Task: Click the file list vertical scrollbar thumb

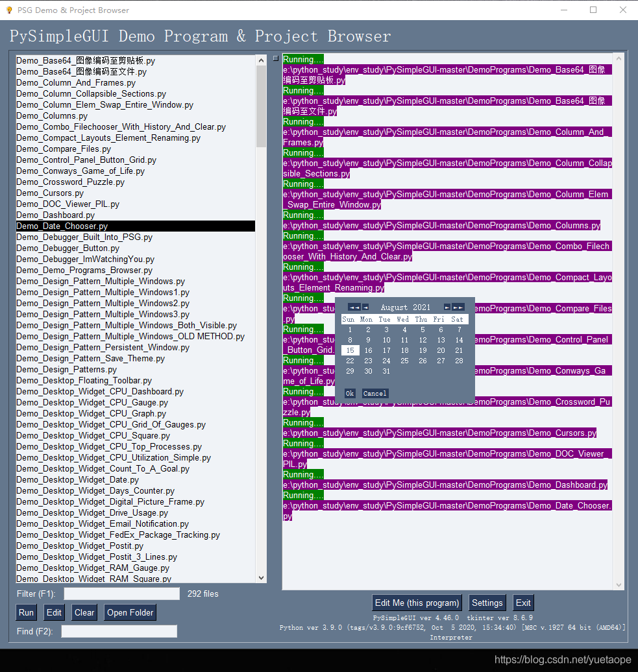Action: 261,107
